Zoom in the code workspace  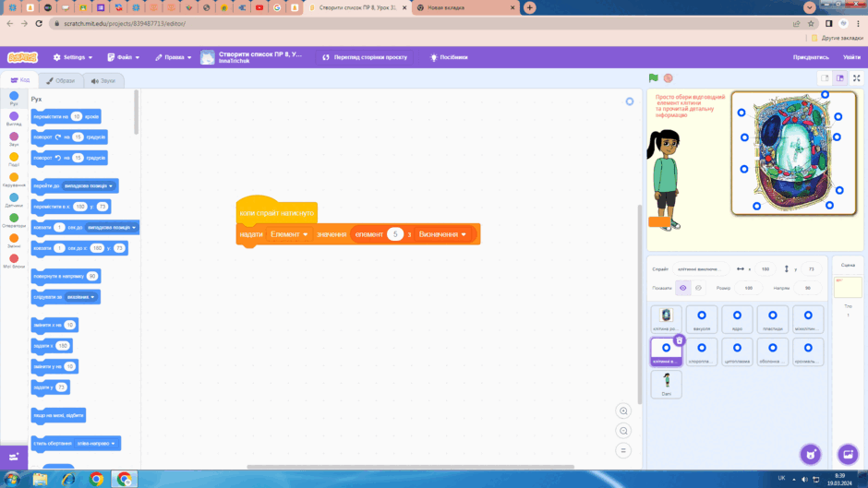tap(623, 411)
